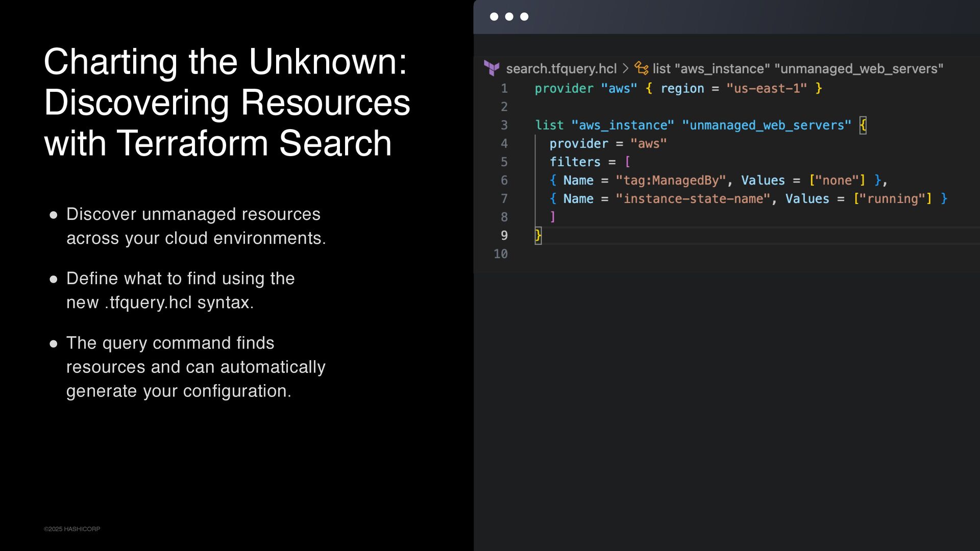Screen dimensions: 980x551
Task: Click the "instance-state-name" string
Action: pyautogui.click(x=693, y=199)
